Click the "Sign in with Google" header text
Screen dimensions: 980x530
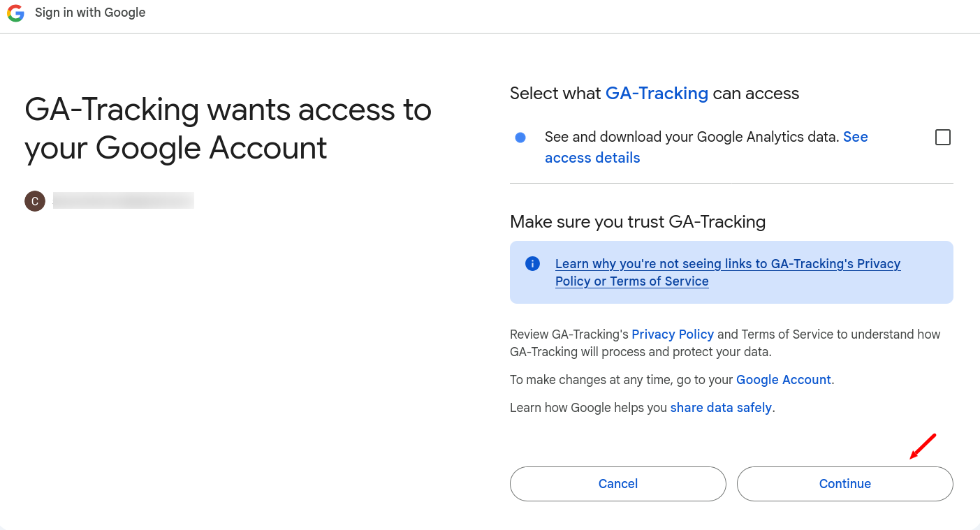tap(90, 13)
